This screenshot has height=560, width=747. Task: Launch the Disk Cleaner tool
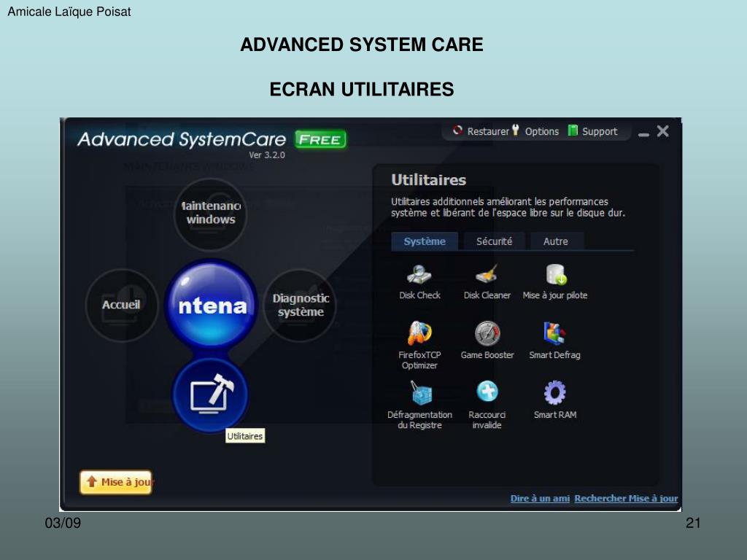pyautogui.click(x=487, y=282)
